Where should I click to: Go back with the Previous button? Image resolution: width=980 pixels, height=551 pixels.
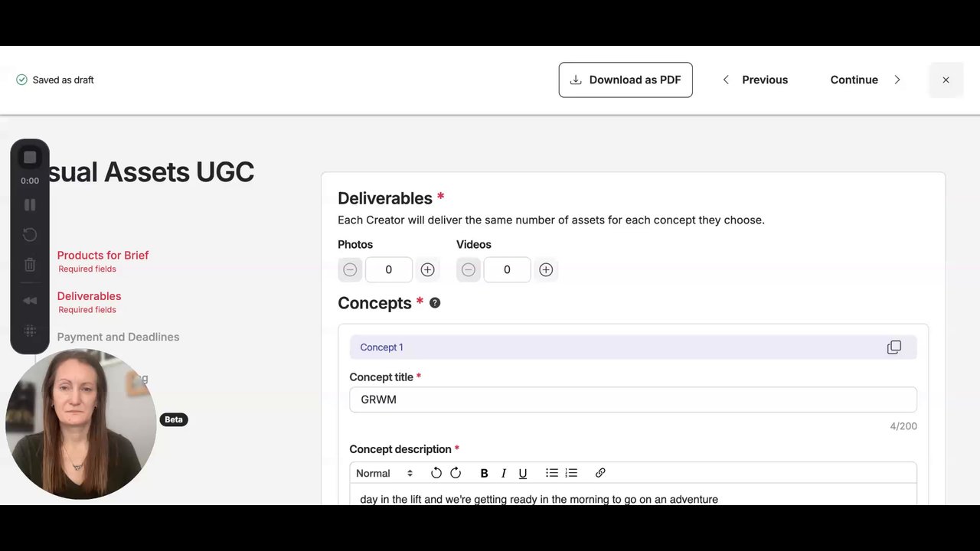pyautogui.click(x=755, y=80)
